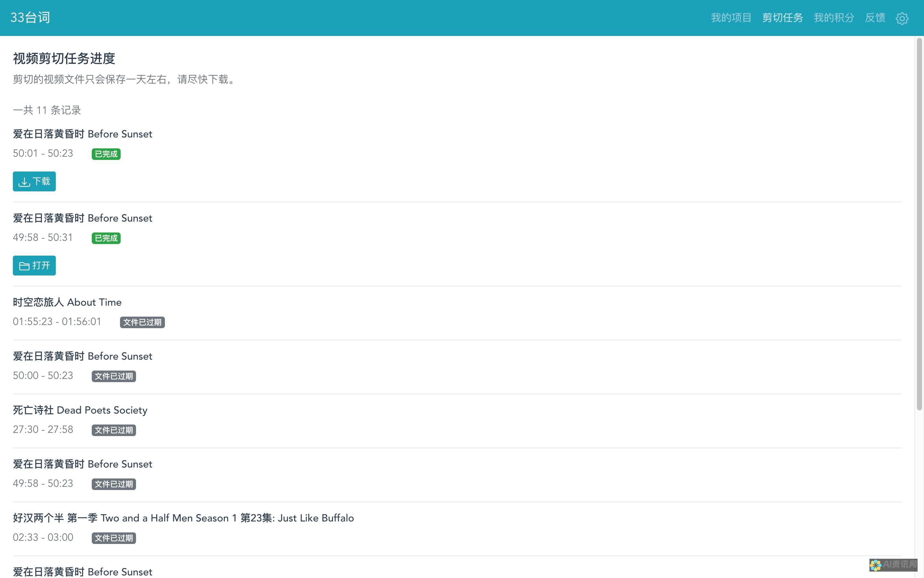Click the 文件已过期 badge for Two and a Half Men
924x578 pixels.
click(x=114, y=538)
